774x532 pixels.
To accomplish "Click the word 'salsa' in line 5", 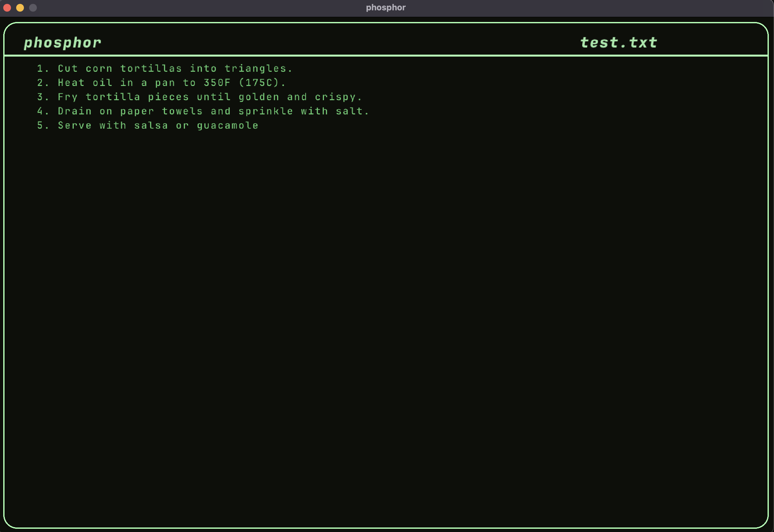I will point(151,125).
